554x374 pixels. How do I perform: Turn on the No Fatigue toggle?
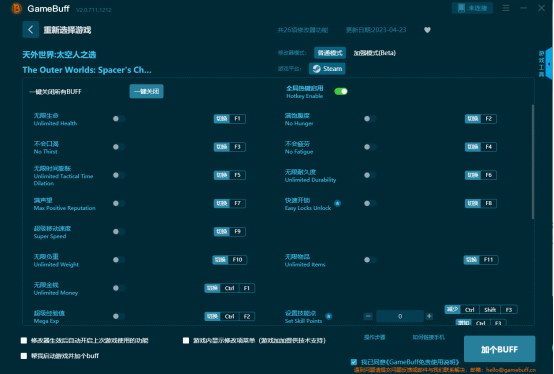[x=370, y=147]
